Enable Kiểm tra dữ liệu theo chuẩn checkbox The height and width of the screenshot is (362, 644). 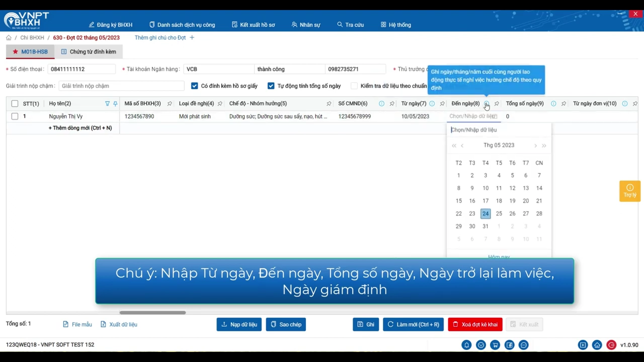[354, 86]
